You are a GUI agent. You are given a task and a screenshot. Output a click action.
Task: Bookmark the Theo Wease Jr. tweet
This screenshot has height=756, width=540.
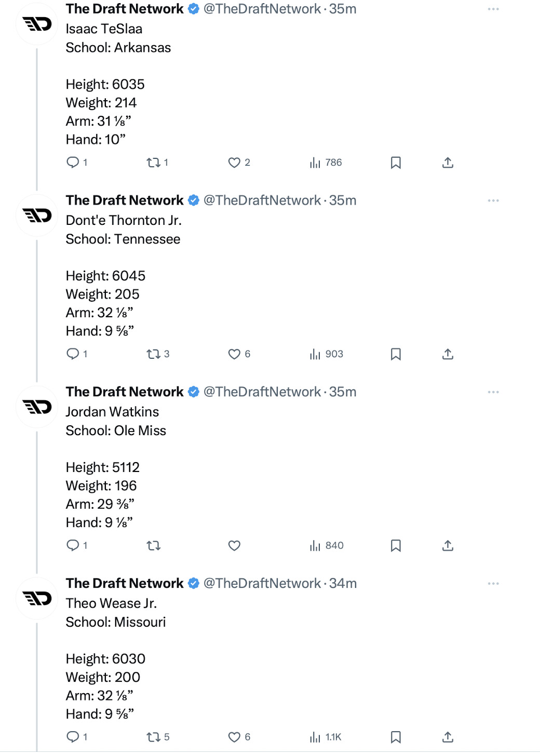(x=396, y=737)
